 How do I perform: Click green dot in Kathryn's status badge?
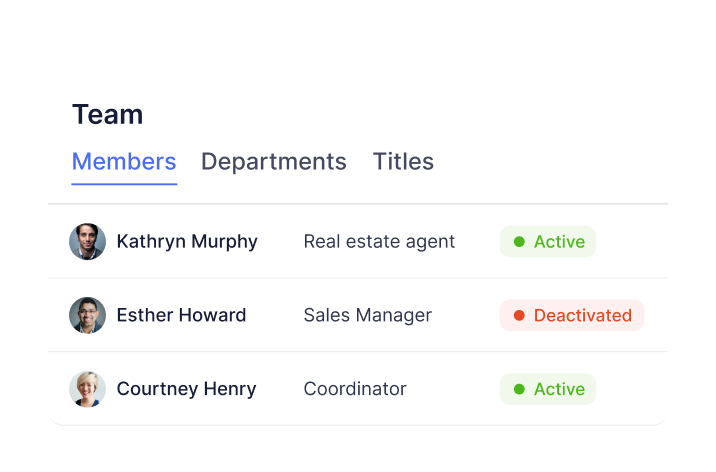(519, 241)
